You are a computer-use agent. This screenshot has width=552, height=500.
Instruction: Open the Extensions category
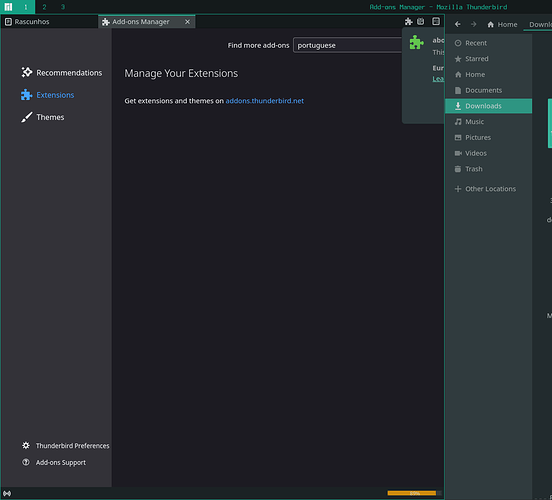48,95
